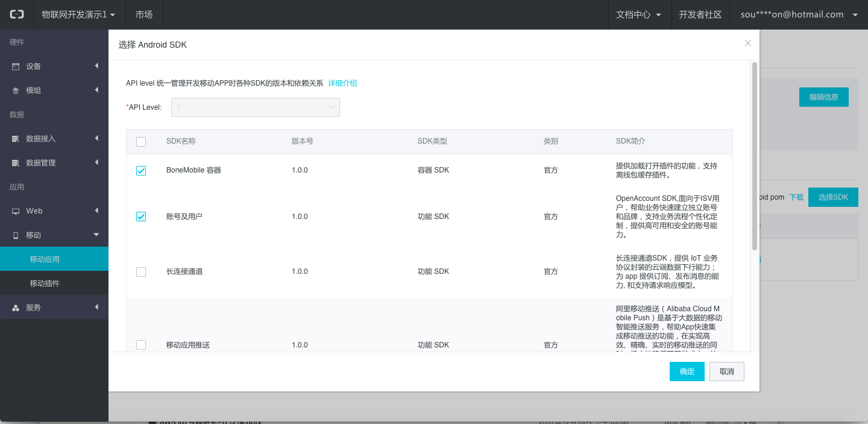Click the 数据接入 icon in sidebar
Image resolution: width=868 pixels, height=424 pixels.
16,139
